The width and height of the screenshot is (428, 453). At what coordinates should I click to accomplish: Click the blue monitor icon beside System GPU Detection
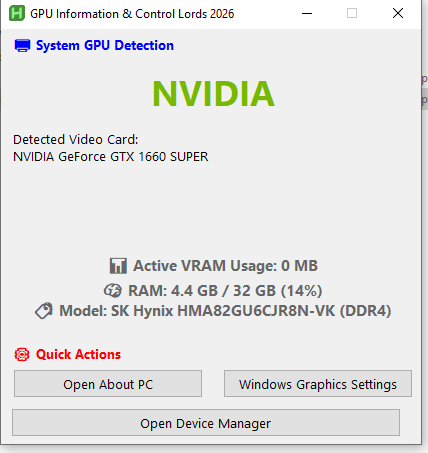click(x=22, y=45)
